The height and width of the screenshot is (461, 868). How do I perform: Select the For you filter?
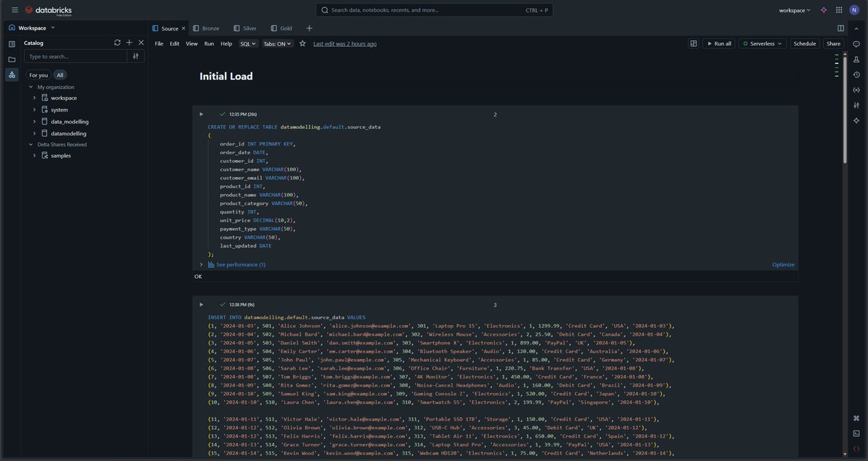point(38,75)
